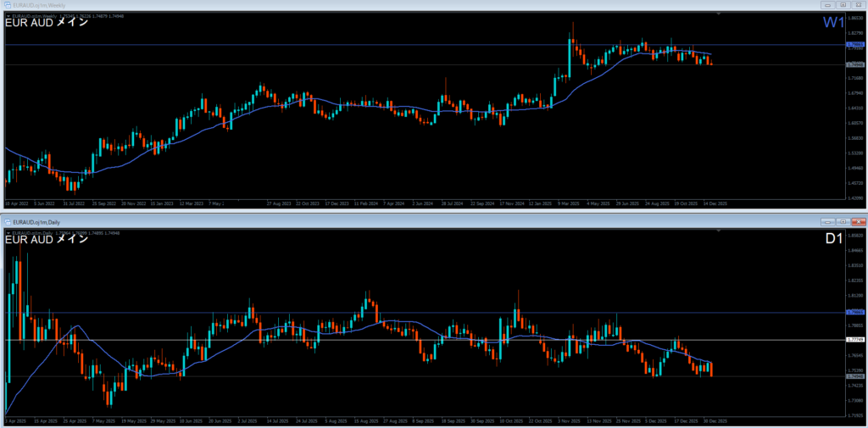The width and height of the screenshot is (868, 428).
Task: Click the daily chart window icon in title bar
Action: 7,221
